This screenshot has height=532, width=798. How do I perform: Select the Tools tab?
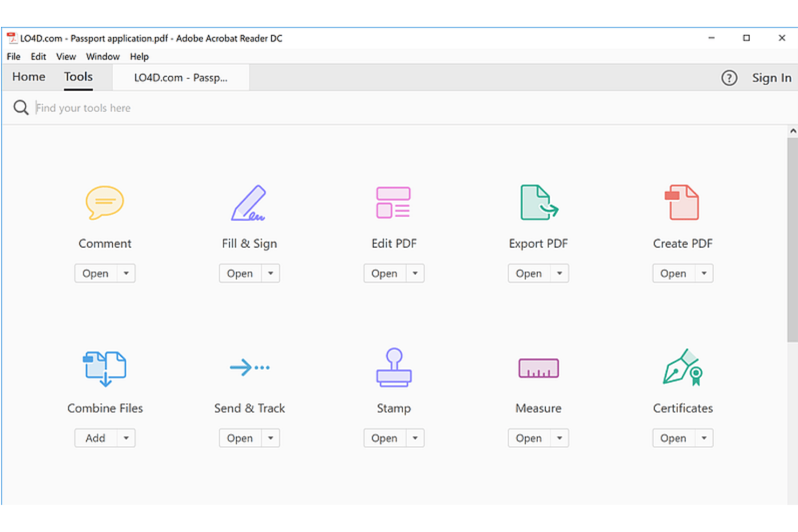point(78,77)
